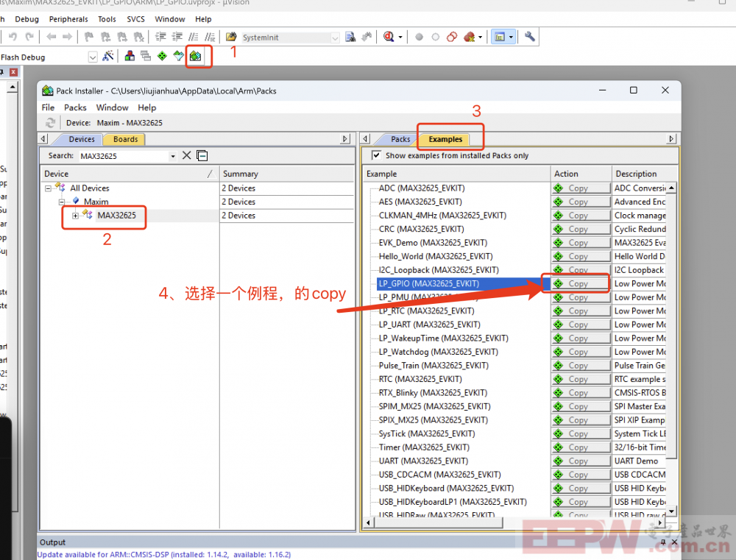Copy the USB_CDCACM example
736x560 pixels.
tap(581, 475)
